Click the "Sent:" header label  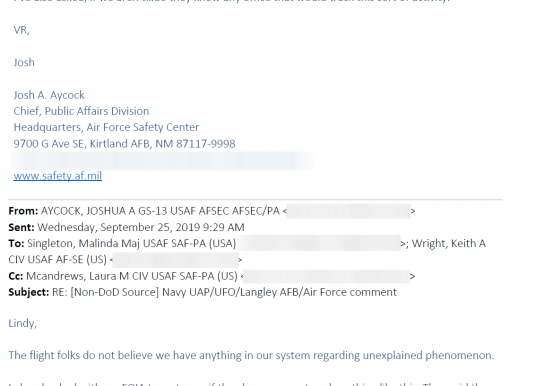pyautogui.click(x=21, y=227)
